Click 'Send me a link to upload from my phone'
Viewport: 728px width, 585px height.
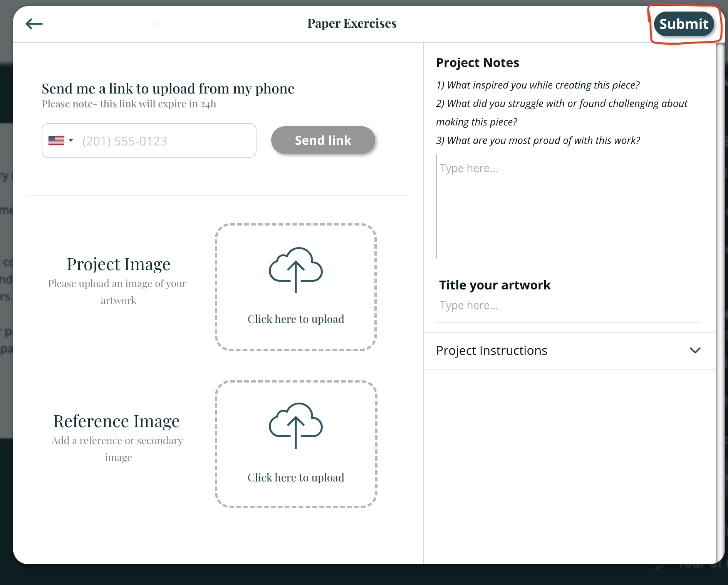pyautogui.click(x=168, y=89)
